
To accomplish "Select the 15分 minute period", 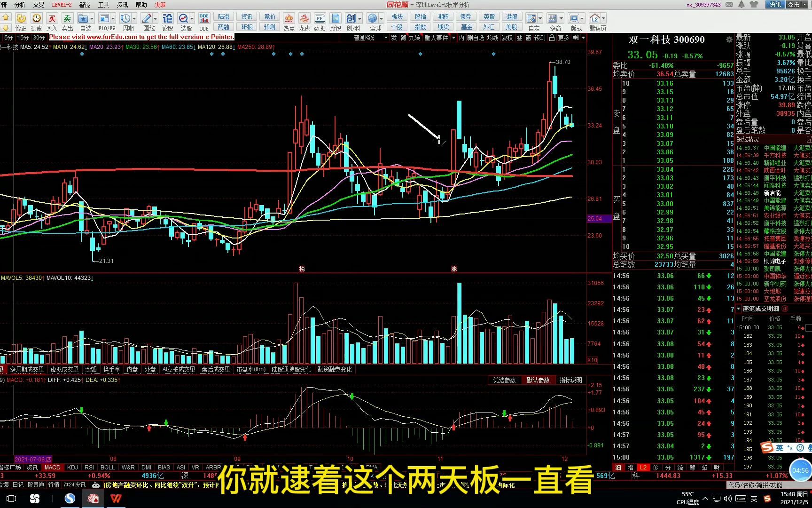I will click(23, 38).
